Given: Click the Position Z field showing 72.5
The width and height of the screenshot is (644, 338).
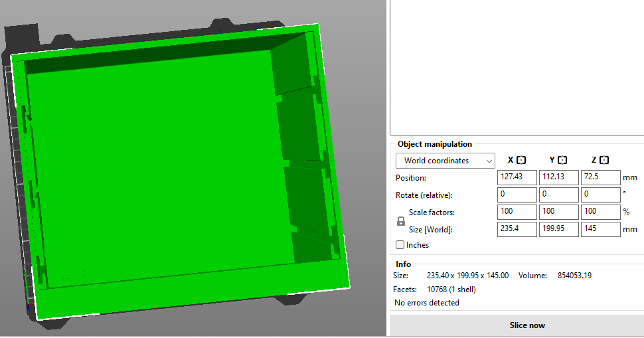Looking at the screenshot, I should pyautogui.click(x=600, y=178).
